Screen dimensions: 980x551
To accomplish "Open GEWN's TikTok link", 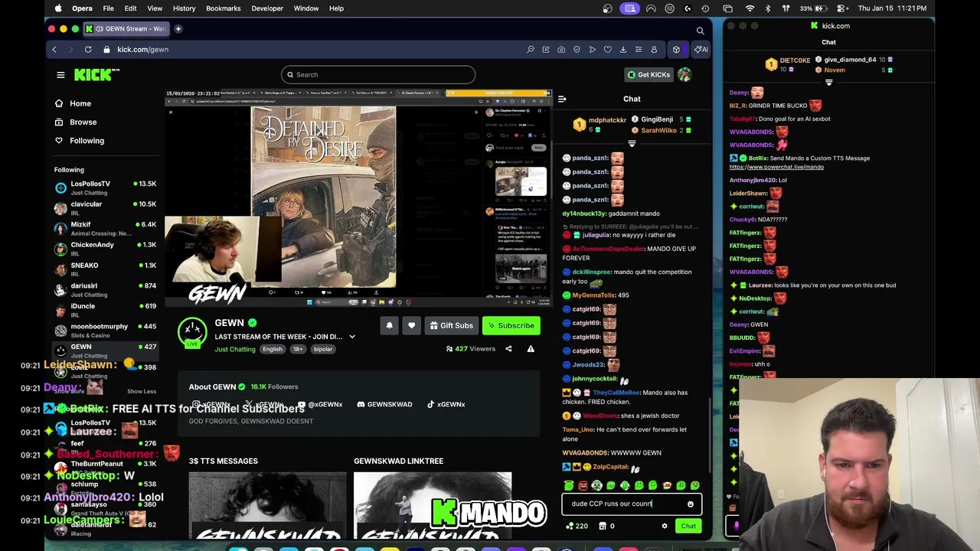I will pos(446,404).
